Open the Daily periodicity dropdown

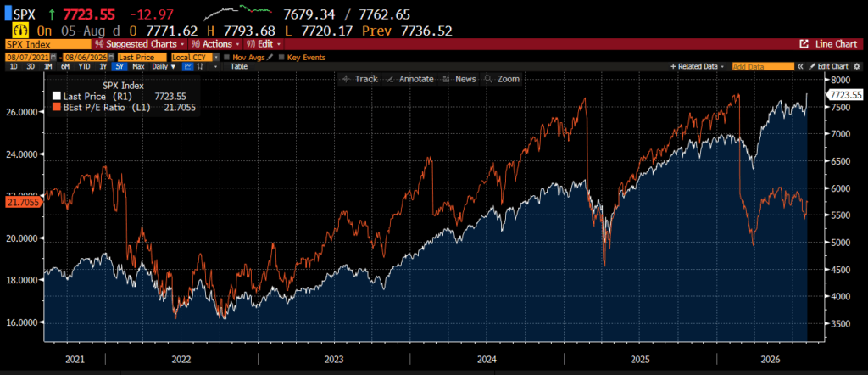point(164,66)
